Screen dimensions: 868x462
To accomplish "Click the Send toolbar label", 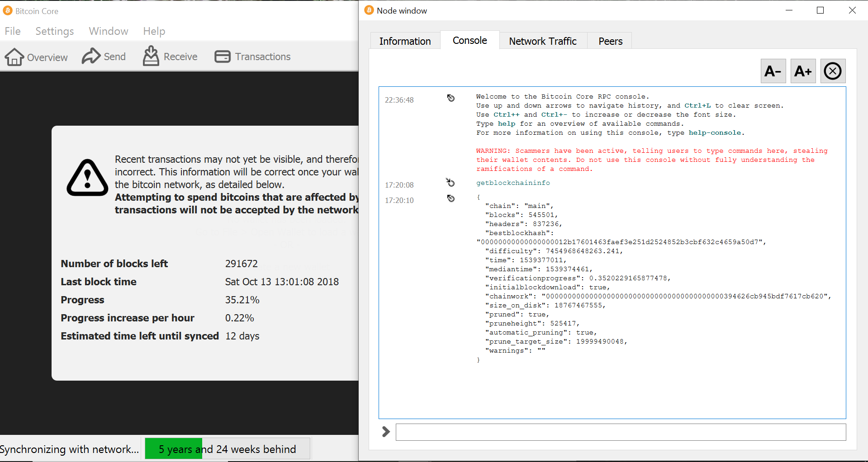I will (115, 57).
